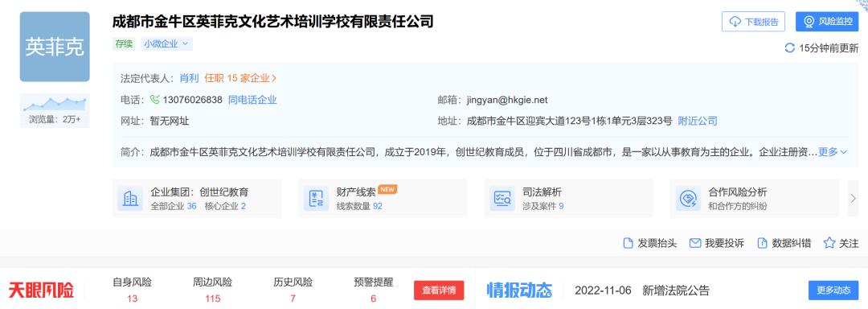Screen dimensions: 868x309
Task: Open 历史风险 count 7
Action: (293, 299)
